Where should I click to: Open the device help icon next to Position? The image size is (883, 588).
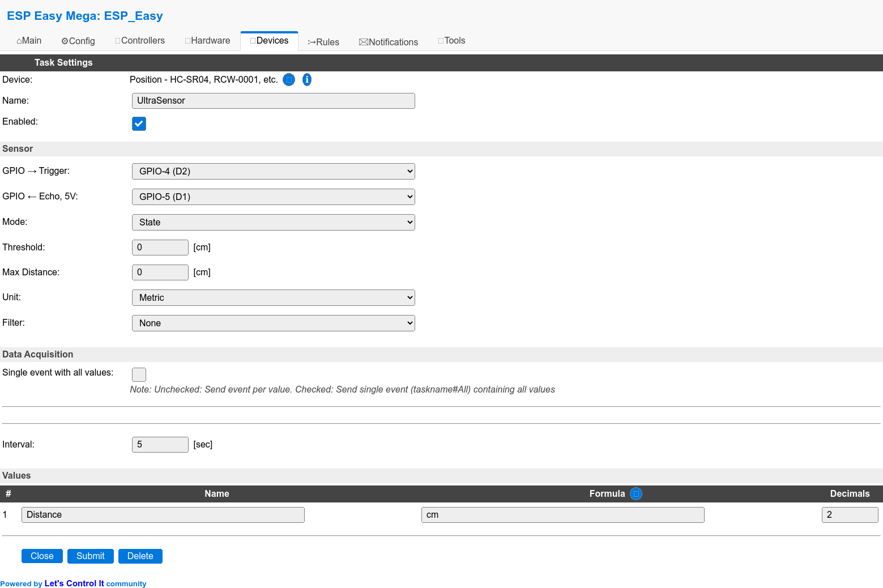(289, 80)
